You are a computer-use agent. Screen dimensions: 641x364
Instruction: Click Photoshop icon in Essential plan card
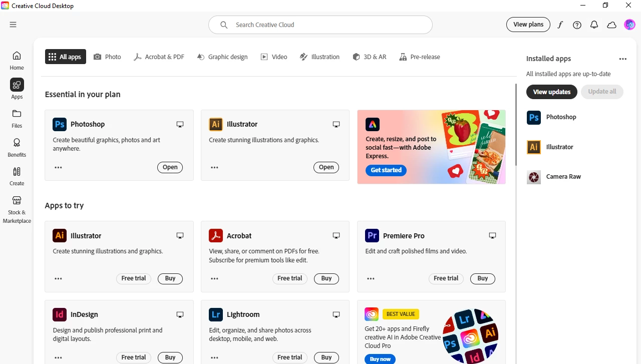tap(60, 124)
